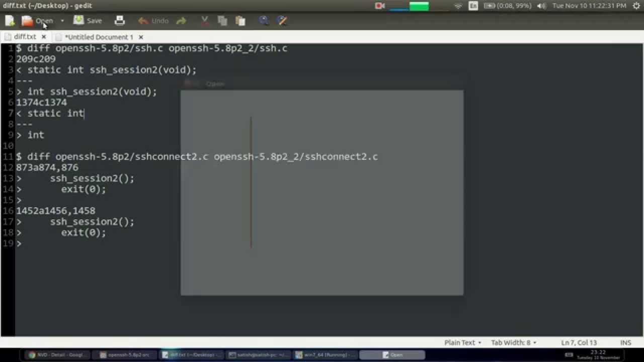Undo the last edit

pos(153,21)
